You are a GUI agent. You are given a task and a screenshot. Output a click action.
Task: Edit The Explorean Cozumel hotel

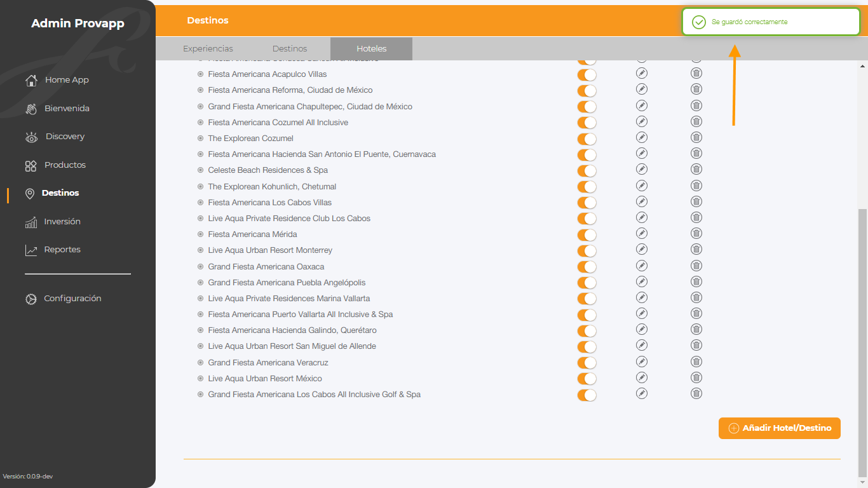tap(642, 137)
